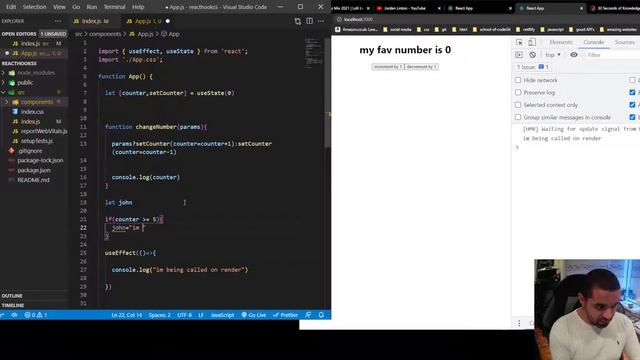Open the social media bookmark folder
640x360 pixels.
click(x=398, y=29)
